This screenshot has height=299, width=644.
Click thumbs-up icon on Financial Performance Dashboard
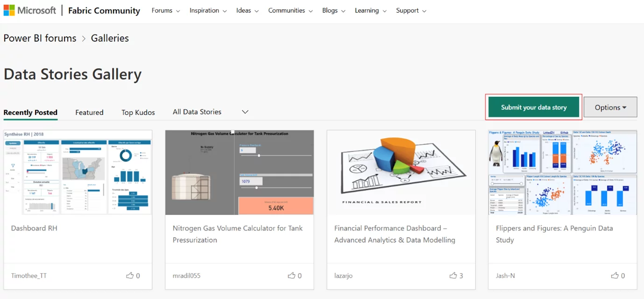453,276
